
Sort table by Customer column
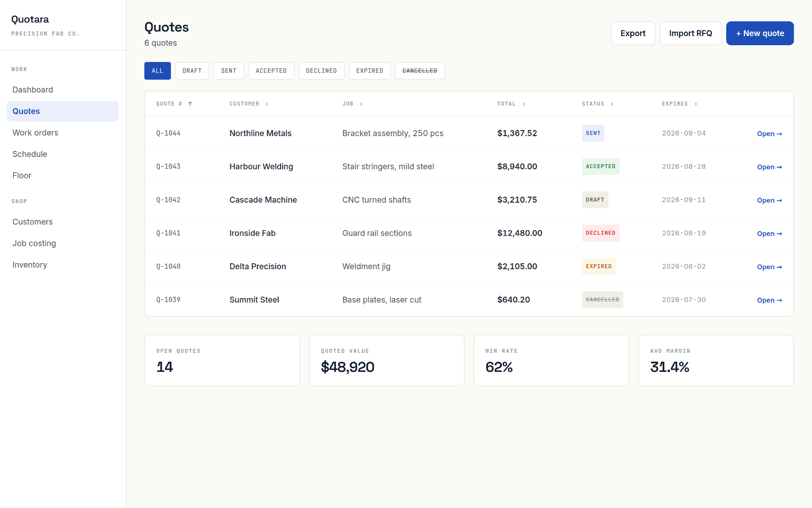(249, 104)
